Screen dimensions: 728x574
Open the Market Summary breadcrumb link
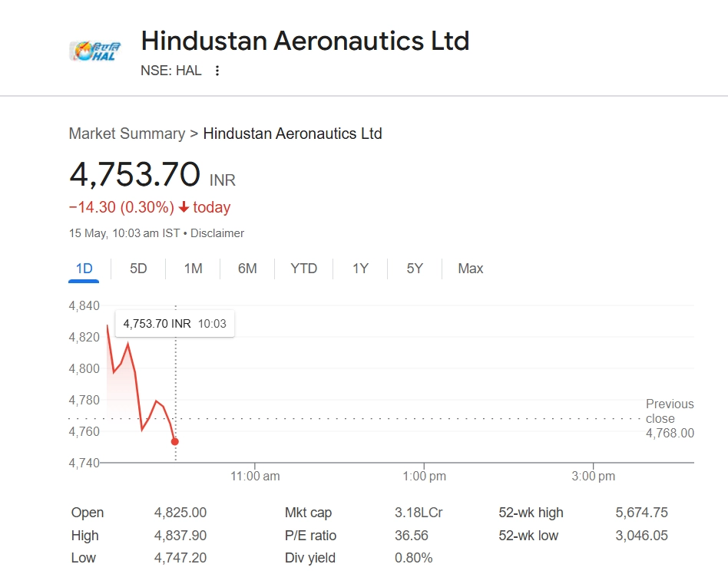pos(127,134)
